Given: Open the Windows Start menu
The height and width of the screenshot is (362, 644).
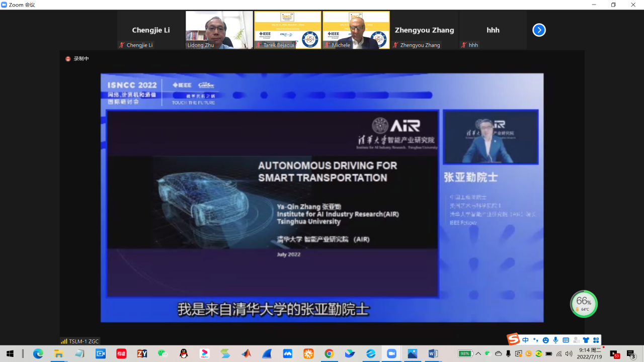Looking at the screenshot, I should [x=10, y=353].
